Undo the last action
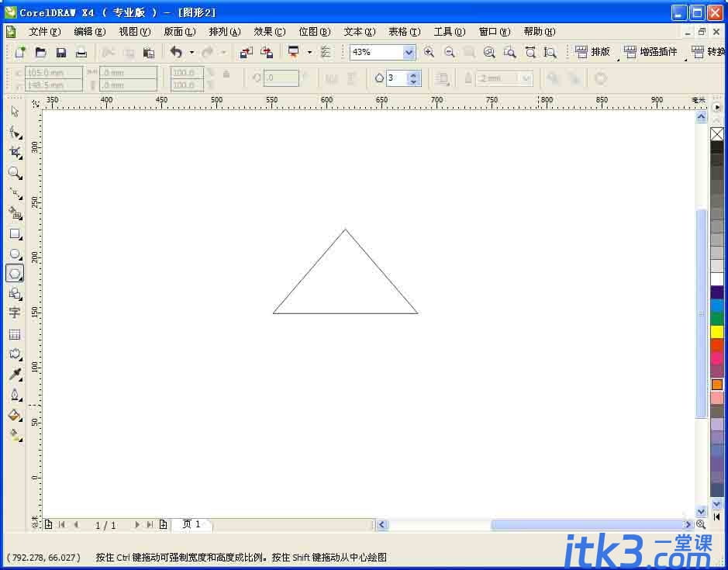The width and height of the screenshot is (728, 570). coord(175,52)
